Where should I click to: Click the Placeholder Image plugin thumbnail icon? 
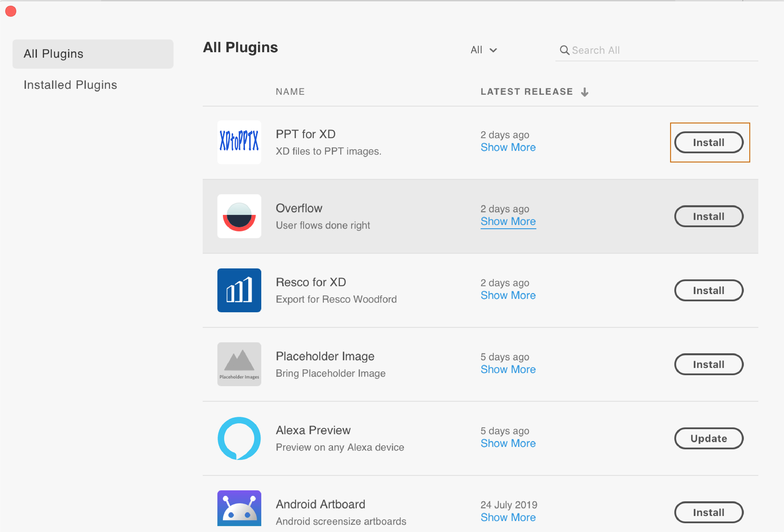click(x=239, y=364)
